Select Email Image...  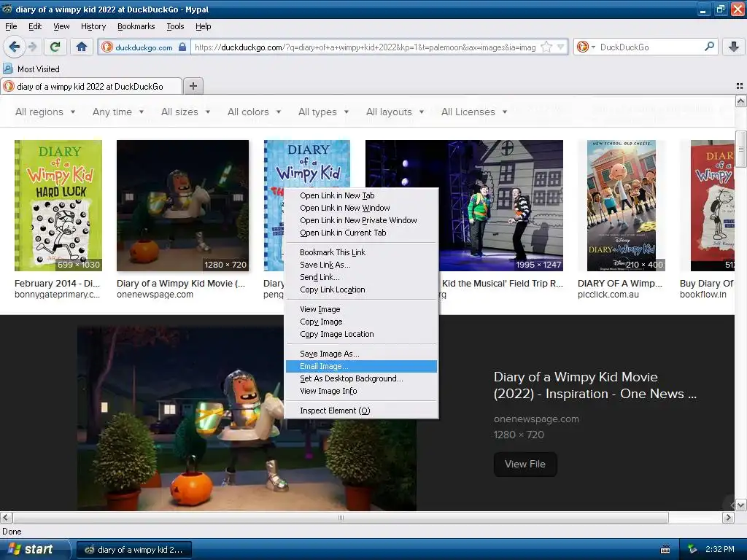coord(361,366)
